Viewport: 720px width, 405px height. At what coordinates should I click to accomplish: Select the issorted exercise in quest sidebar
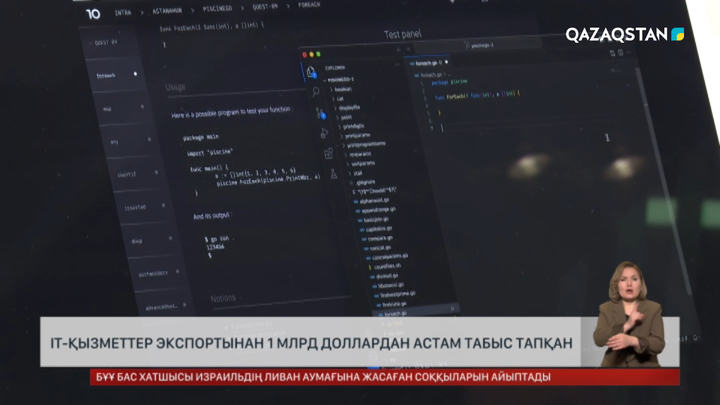tap(145, 207)
